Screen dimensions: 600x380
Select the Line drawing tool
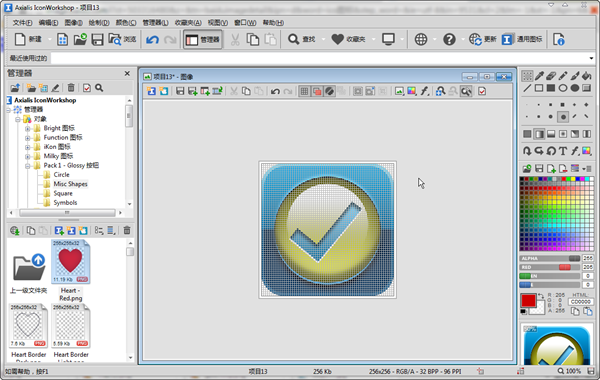click(527, 88)
